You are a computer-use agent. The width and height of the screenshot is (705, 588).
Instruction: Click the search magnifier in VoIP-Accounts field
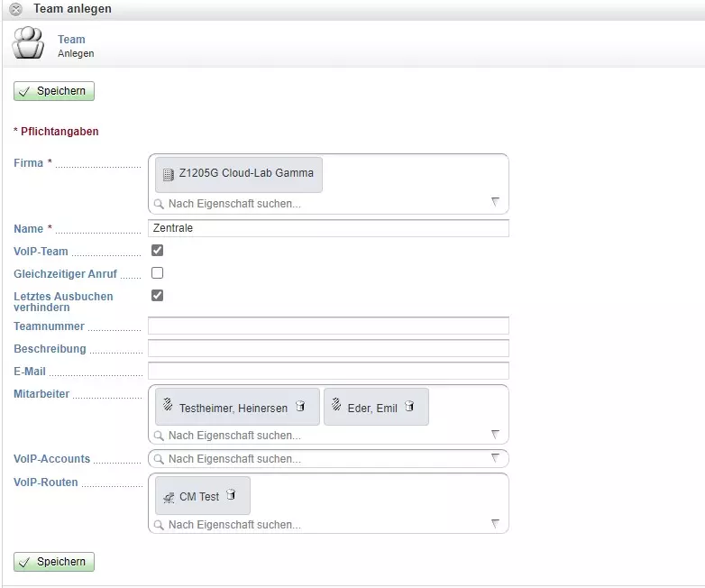[159, 459]
